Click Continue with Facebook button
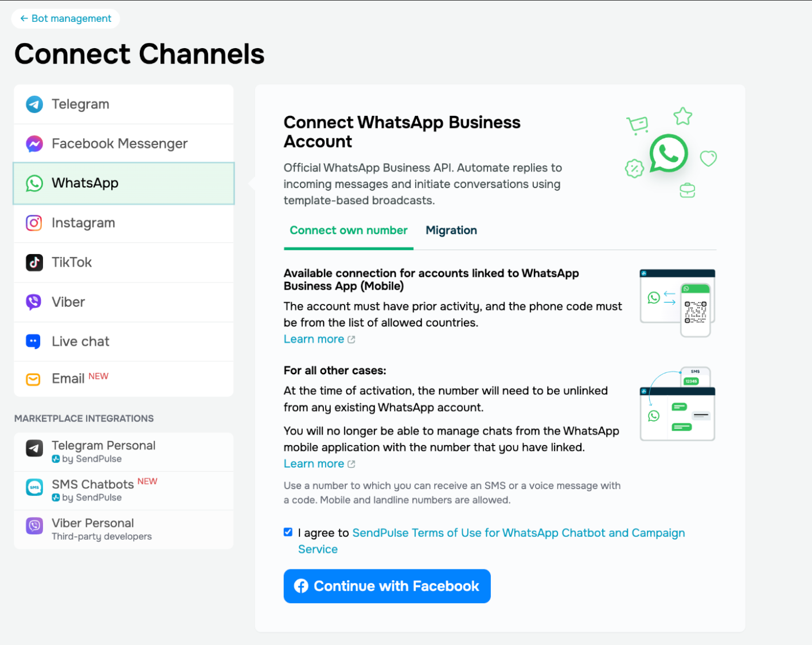The image size is (812, 645). click(x=387, y=586)
